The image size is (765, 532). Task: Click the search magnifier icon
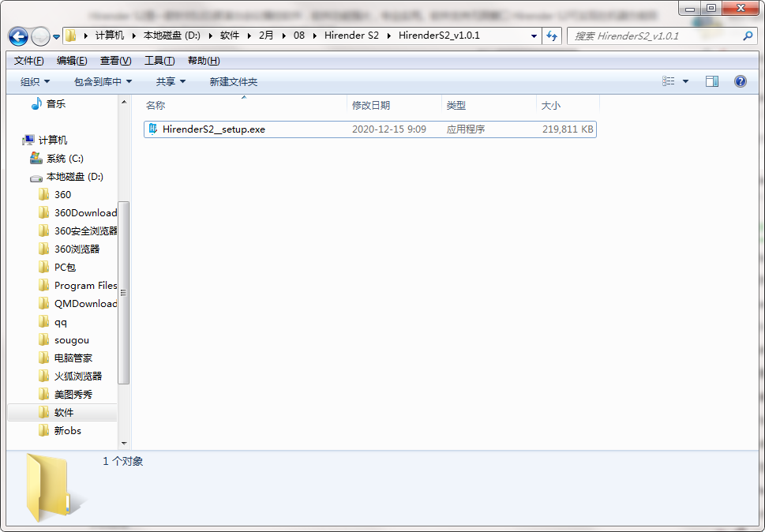tap(748, 36)
